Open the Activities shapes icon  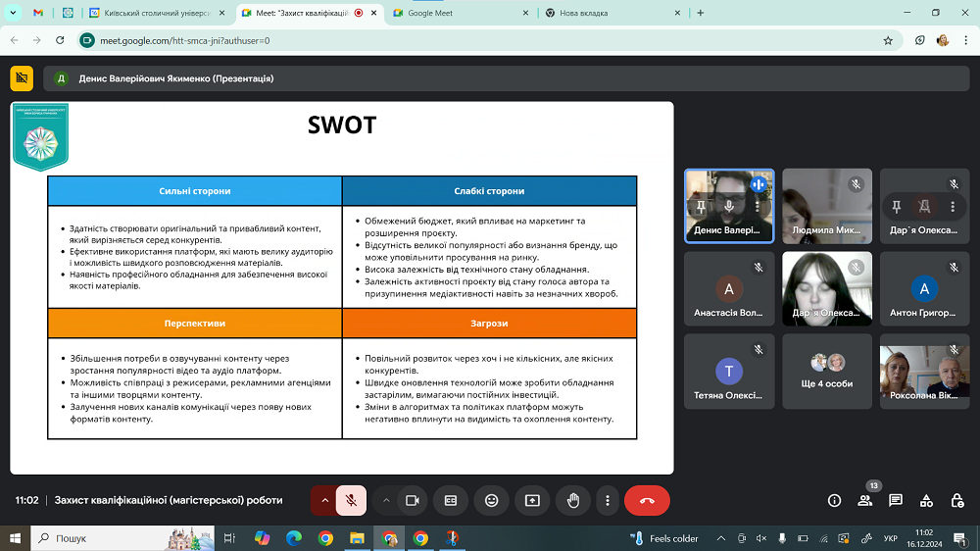pyautogui.click(x=926, y=500)
